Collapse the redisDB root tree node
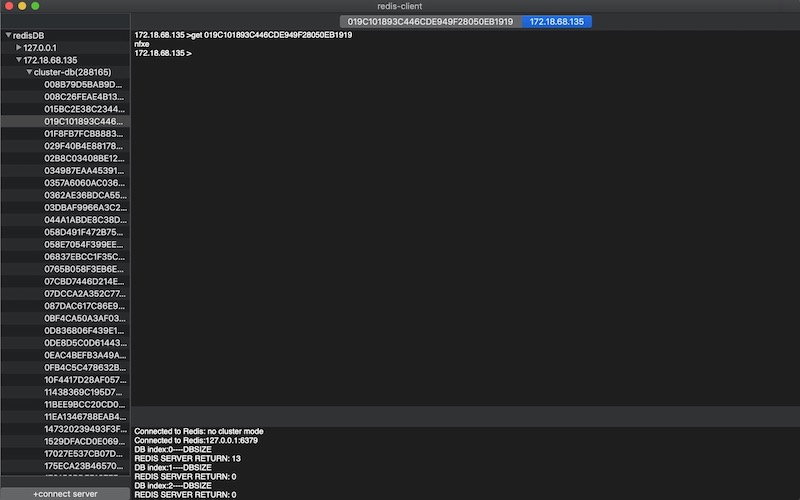Viewport: 800px width, 500px height. coord(8,35)
